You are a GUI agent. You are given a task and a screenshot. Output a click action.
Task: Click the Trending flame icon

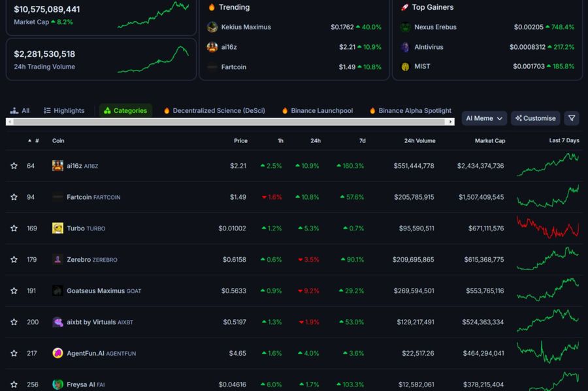pyautogui.click(x=212, y=7)
